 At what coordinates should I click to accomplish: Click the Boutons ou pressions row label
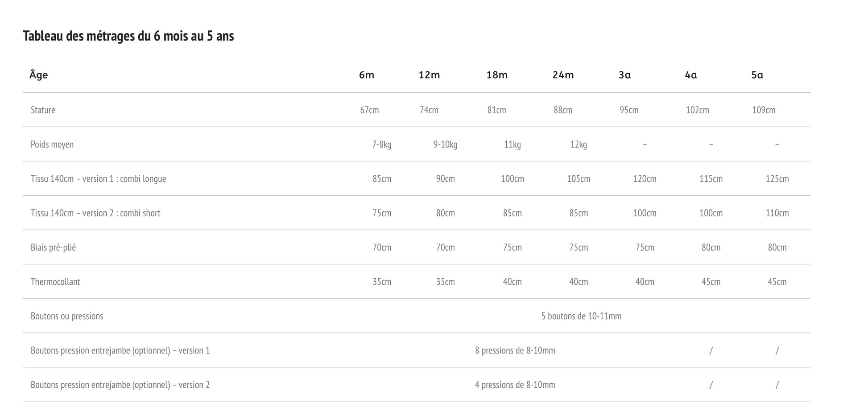pos(67,316)
